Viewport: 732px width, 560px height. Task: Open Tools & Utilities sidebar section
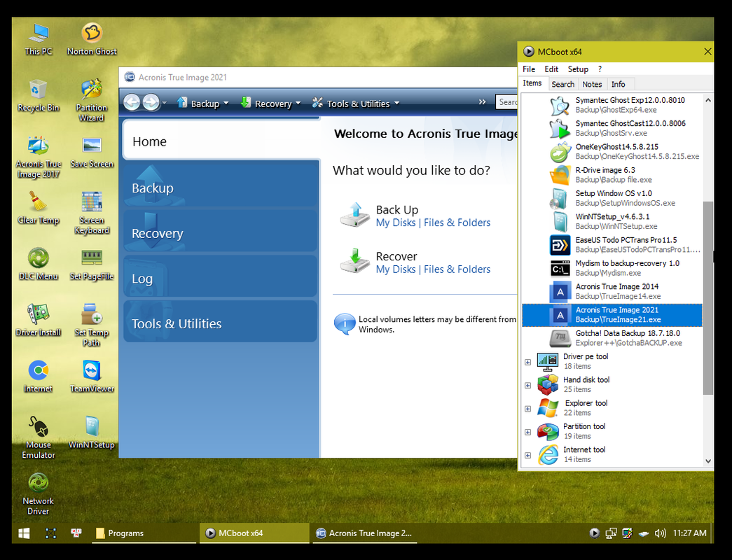221,323
